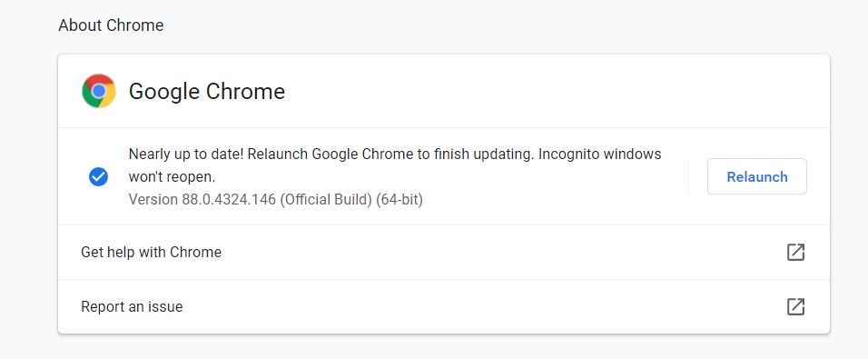The height and width of the screenshot is (359, 868).
Task: Open external link icon for Report an issue
Action: coord(795,306)
